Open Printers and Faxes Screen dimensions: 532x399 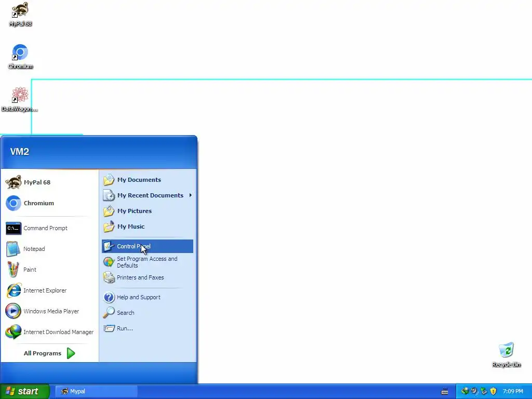(x=147, y=277)
